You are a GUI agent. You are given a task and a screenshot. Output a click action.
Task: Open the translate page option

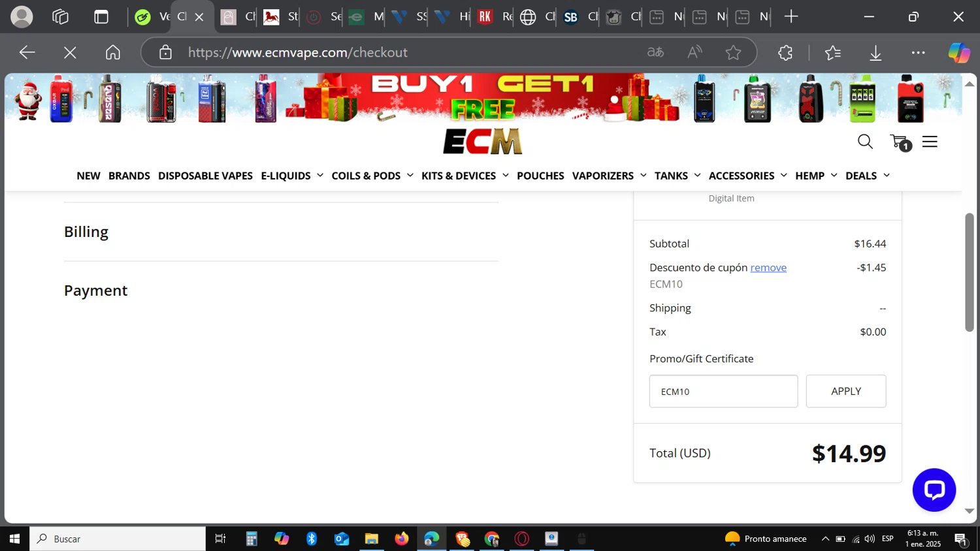tap(655, 52)
